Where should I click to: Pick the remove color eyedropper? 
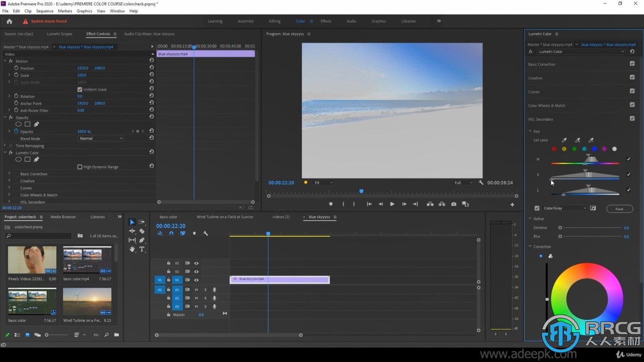coord(591,140)
